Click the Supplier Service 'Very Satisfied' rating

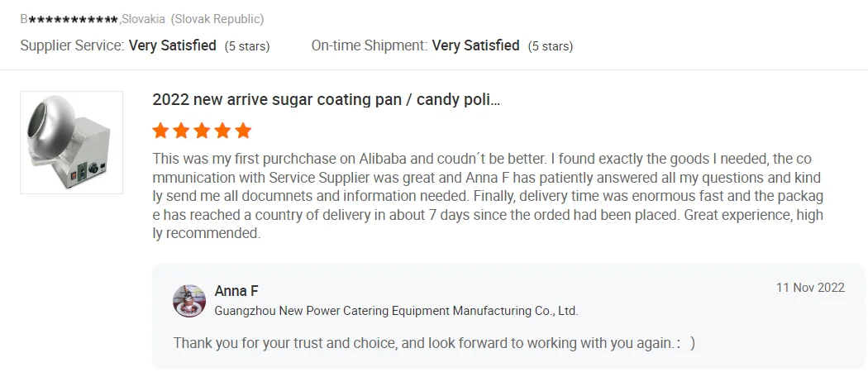point(173,45)
